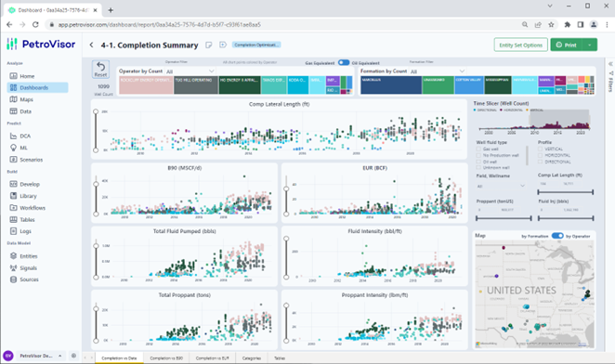Switch to the Completion vs B90 tab
The image size is (615, 364).
(x=166, y=358)
